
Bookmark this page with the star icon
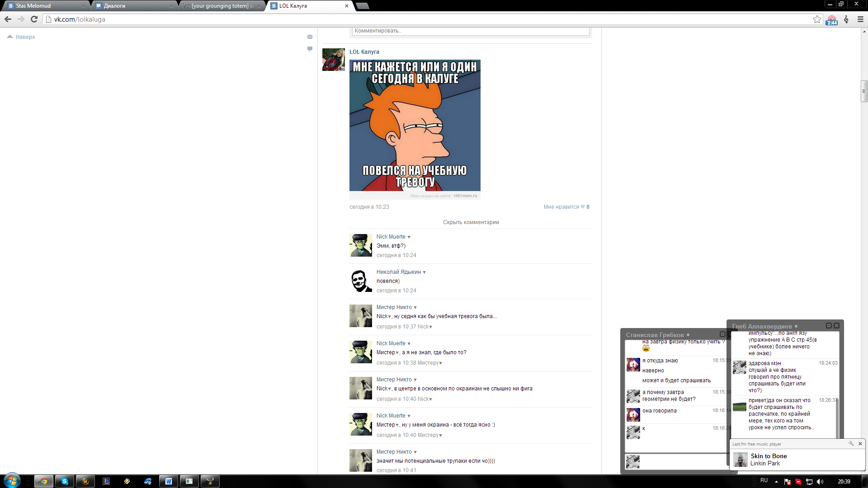coord(817,19)
